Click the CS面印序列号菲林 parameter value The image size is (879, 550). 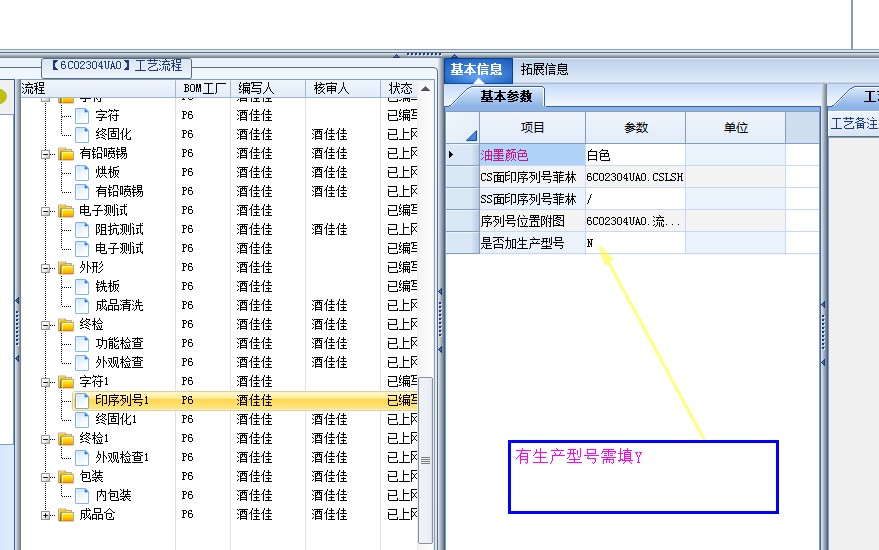[x=635, y=177]
